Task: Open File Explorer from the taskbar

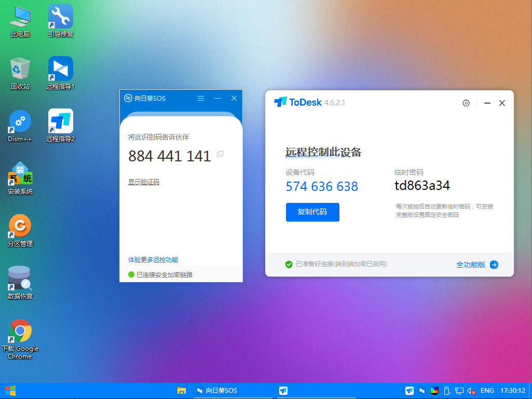Action: (182, 391)
